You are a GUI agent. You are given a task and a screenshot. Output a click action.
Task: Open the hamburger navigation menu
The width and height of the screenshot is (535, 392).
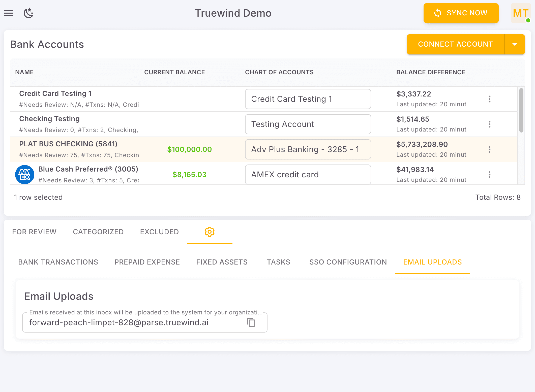pyautogui.click(x=9, y=13)
